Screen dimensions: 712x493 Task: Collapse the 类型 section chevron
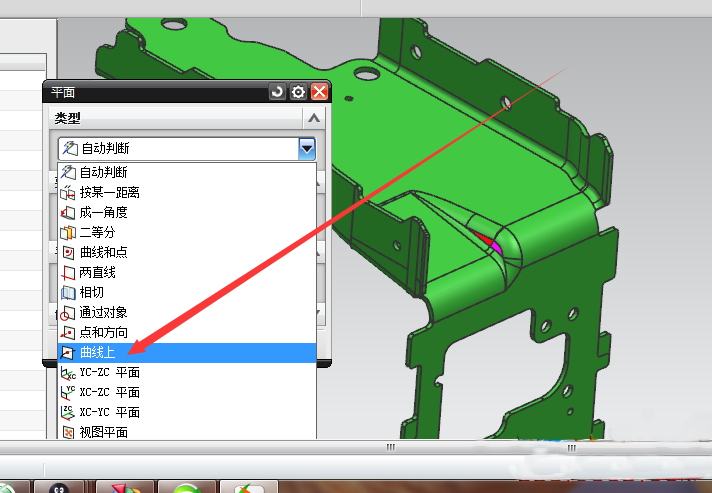(314, 118)
